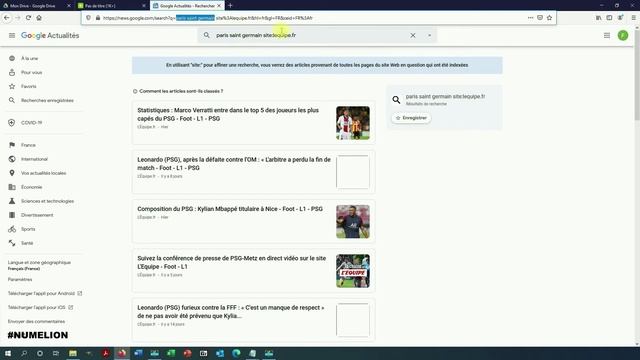Click the Sciences et technologies flask icon
The height and width of the screenshot is (360, 640).
(12, 201)
